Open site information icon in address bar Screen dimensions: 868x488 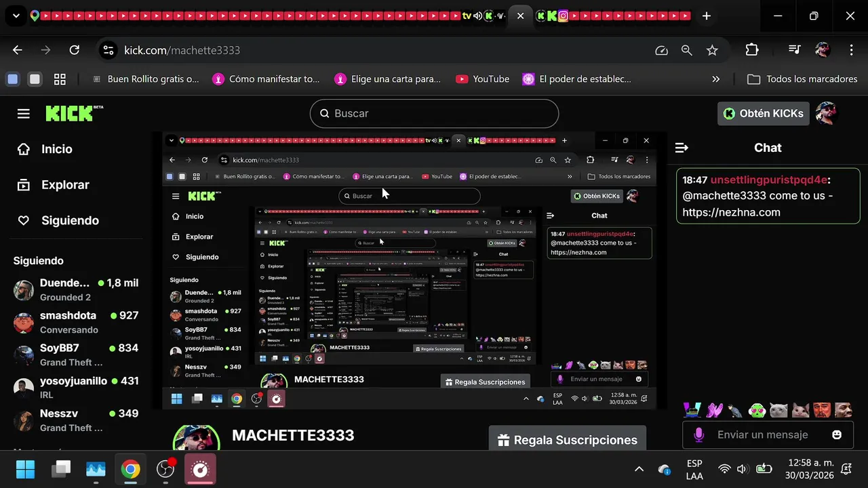(x=108, y=50)
